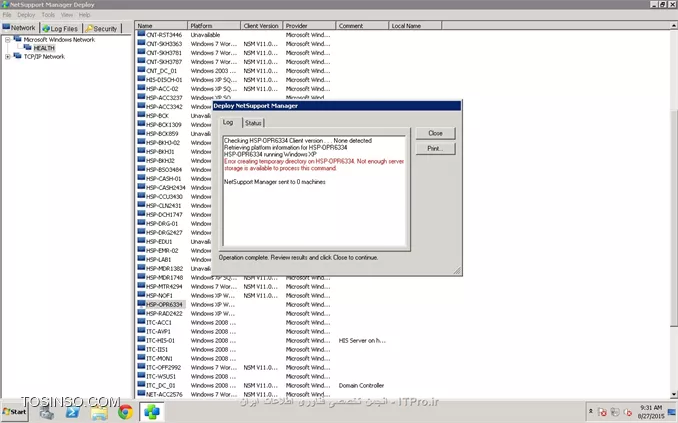Click the Comment column header
This screenshot has height=423, width=678.
362,26
